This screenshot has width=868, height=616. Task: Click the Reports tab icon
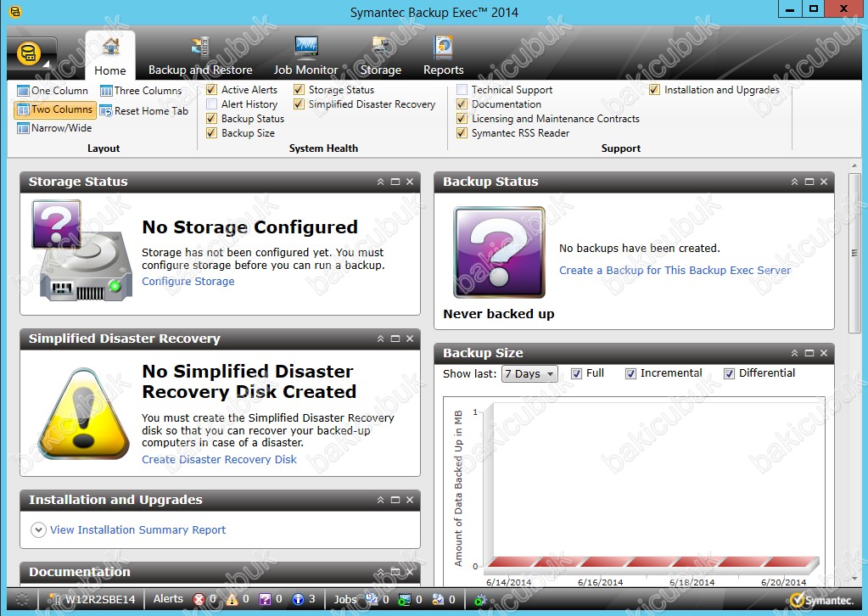443,48
